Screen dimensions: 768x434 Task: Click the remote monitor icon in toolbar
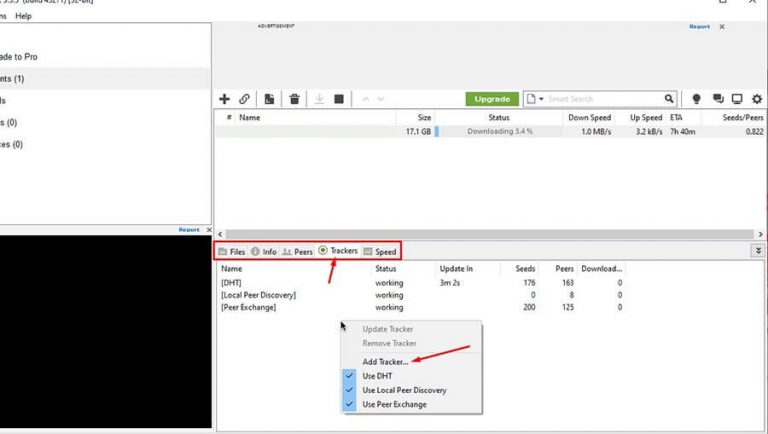[737, 99]
